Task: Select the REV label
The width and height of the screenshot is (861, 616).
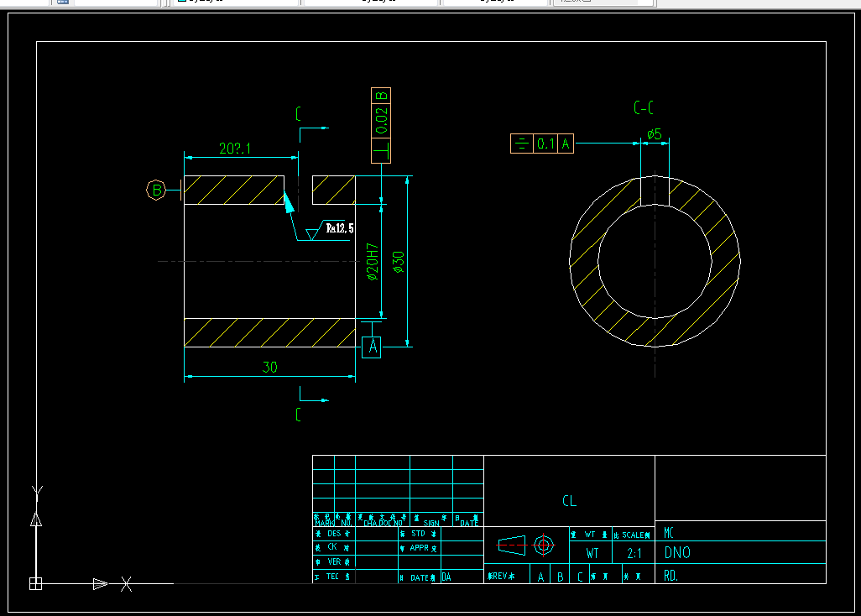Action: click(x=498, y=576)
